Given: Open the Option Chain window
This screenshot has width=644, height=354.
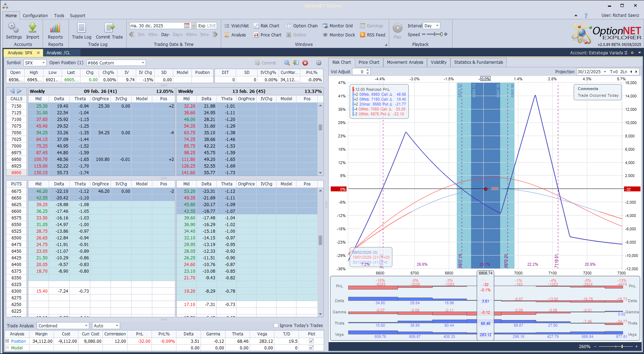Looking at the screenshot, I should [x=302, y=26].
